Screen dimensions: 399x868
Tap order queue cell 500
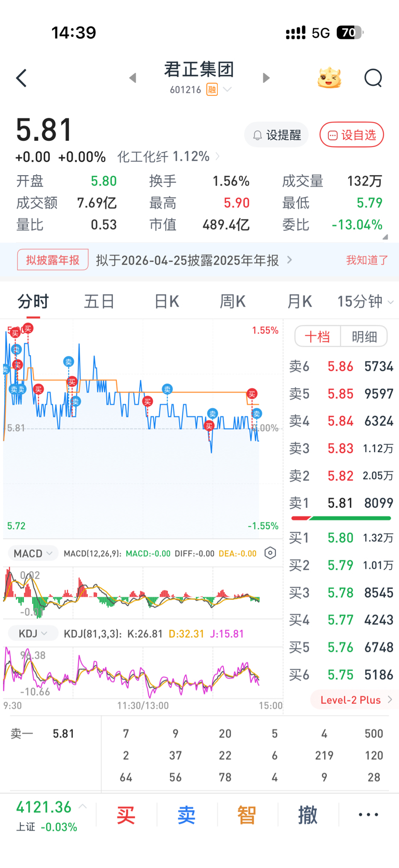(x=374, y=734)
